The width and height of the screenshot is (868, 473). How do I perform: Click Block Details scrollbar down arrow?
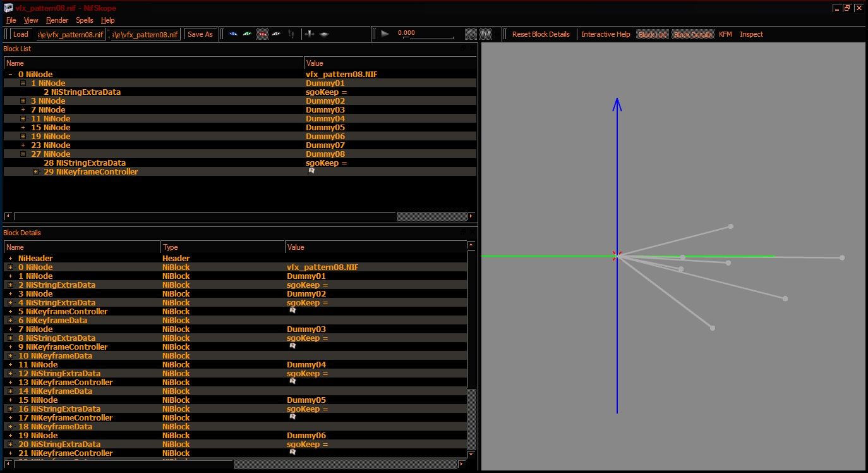click(472, 453)
